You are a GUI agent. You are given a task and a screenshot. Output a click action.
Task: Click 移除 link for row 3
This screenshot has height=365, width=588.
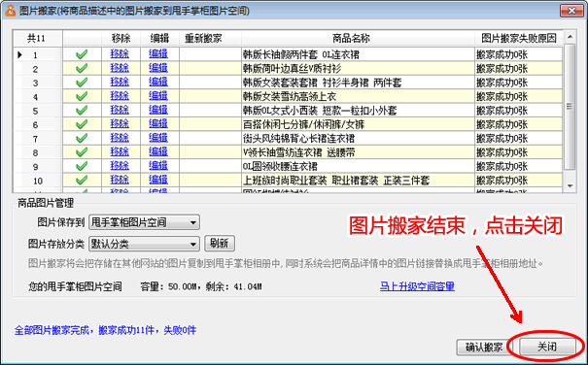120,83
